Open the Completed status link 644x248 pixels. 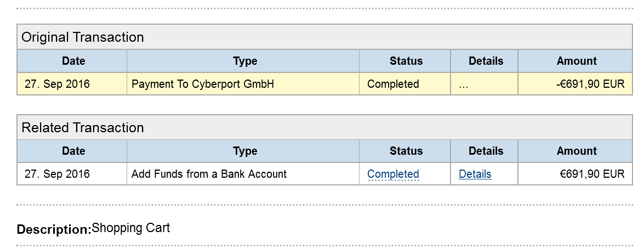(393, 174)
